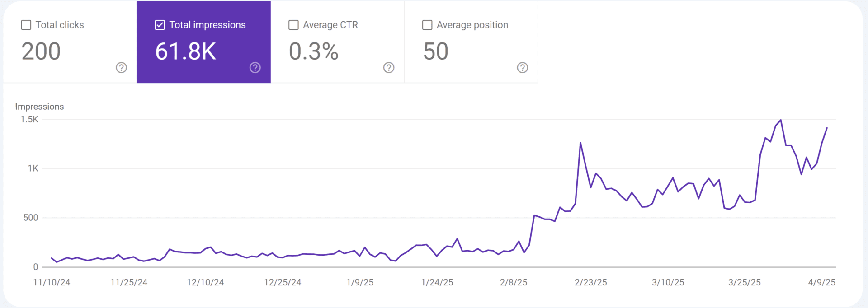Click the Average position checkbox square
The height and width of the screenshot is (308, 868).
[x=427, y=25]
